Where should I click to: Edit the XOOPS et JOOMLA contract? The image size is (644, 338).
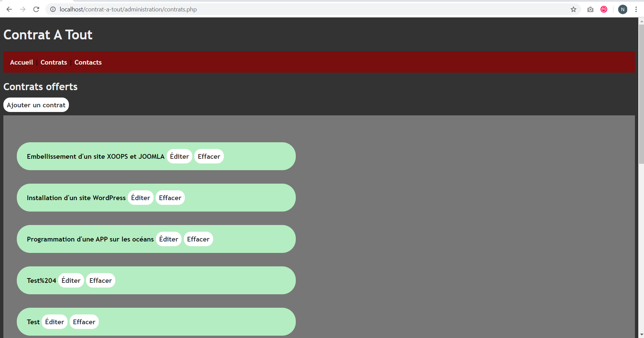click(x=179, y=156)
